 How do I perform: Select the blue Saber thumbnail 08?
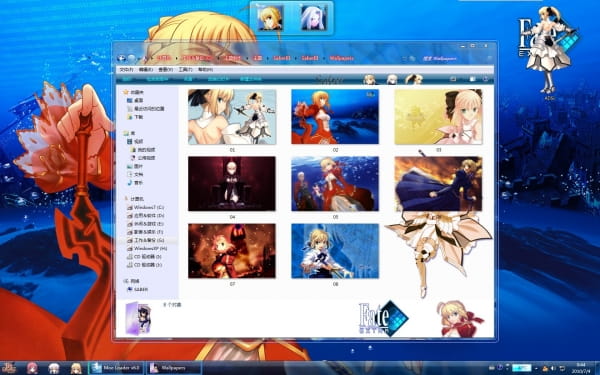coord(335,251)
